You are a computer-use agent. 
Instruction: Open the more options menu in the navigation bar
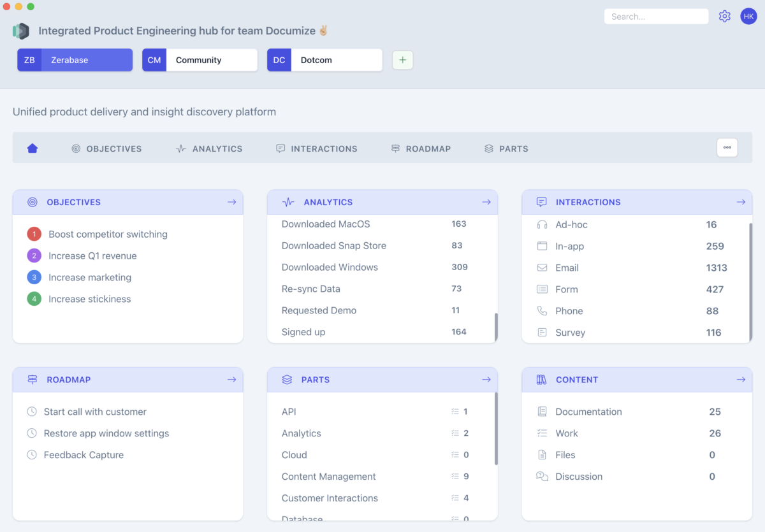click(727, 147)
